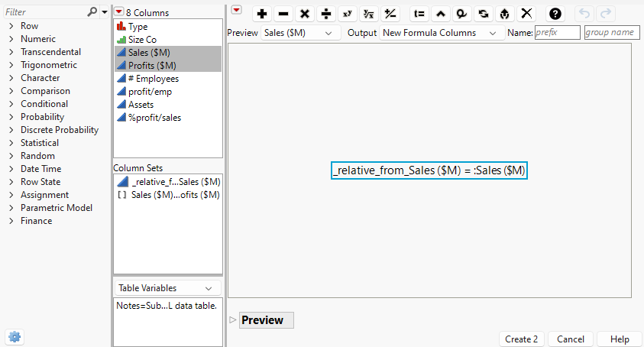The image size is (644, 347).
Task: Open the filter options arrow next to magnifier
Action: pos(105,12)
